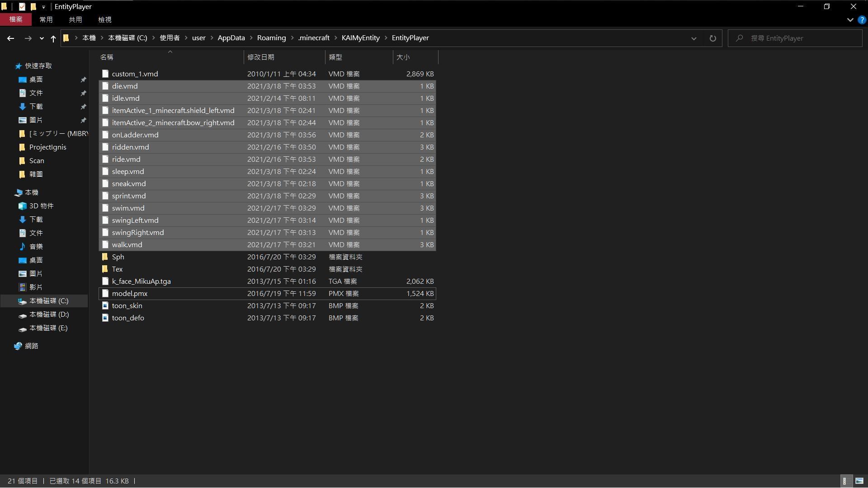Image resolution: width=868 pixels, height=488 pixels.
Task: Go forward with the forward arrow
Action: (x=28, y=38)
